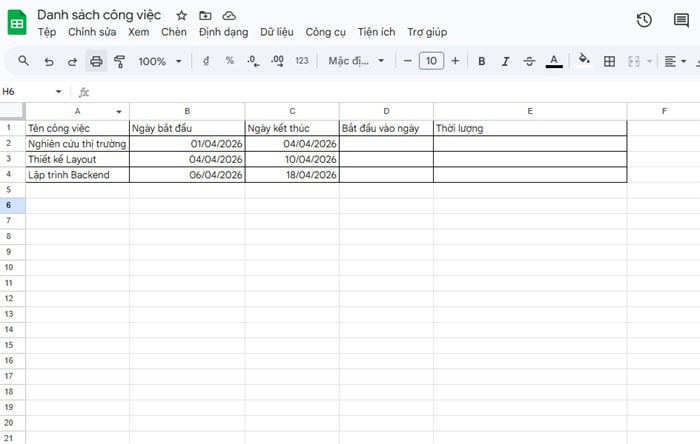Viewport: 700px width, 444px height.
Task: Select the paint format tool
Action: 120,62
